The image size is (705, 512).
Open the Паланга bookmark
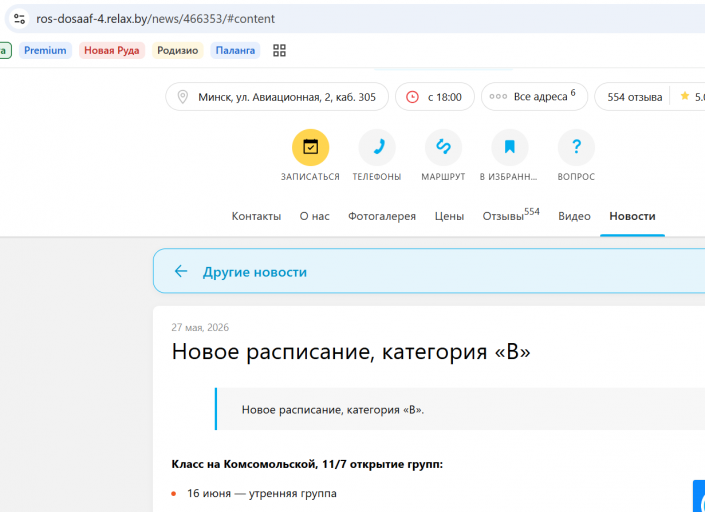pos(235,50)
